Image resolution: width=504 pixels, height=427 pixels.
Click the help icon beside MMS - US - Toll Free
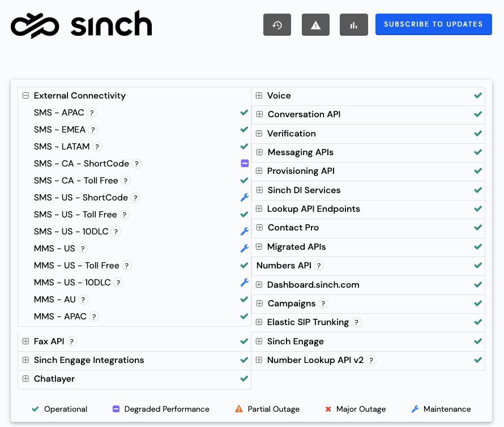click(x=127, y=266)
